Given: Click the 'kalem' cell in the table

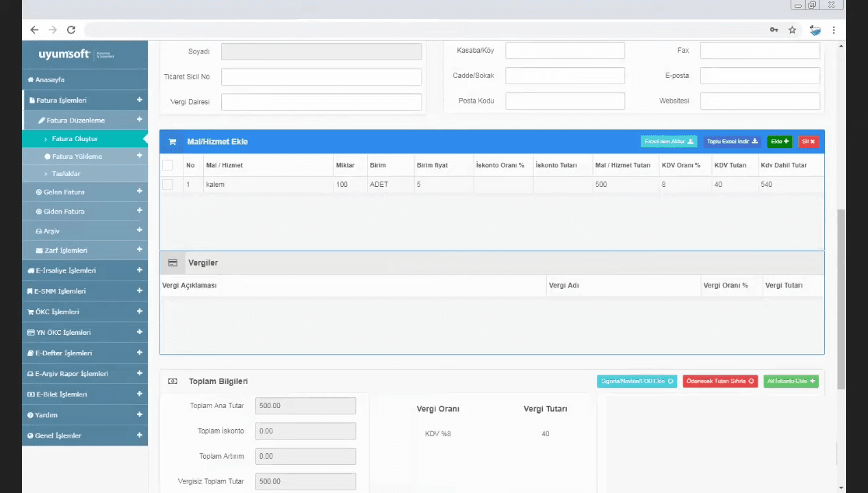Looking at the screenshot, I should click(x=268, y=185).
